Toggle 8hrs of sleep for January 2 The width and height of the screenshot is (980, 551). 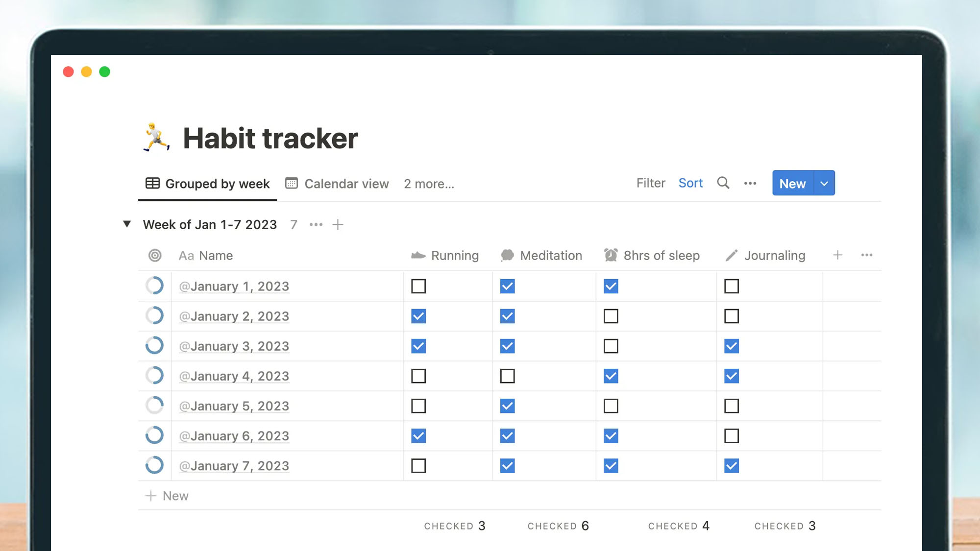pos(611,316)
